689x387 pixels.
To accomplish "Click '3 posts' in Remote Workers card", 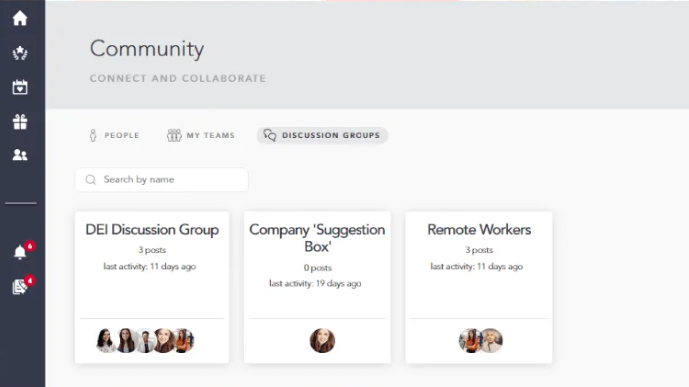I will tap(479, 250).
